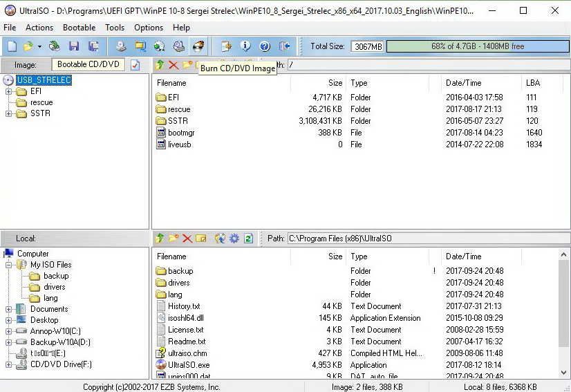Screen dimensions: 571x392
Task: Sort image list by LBA column
Action: pyautogui.click(x=533, y=83)
